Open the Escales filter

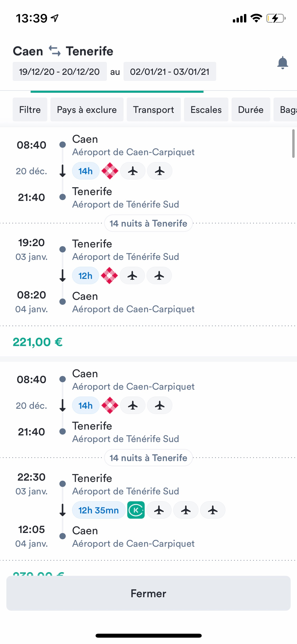tap(206, 109)
